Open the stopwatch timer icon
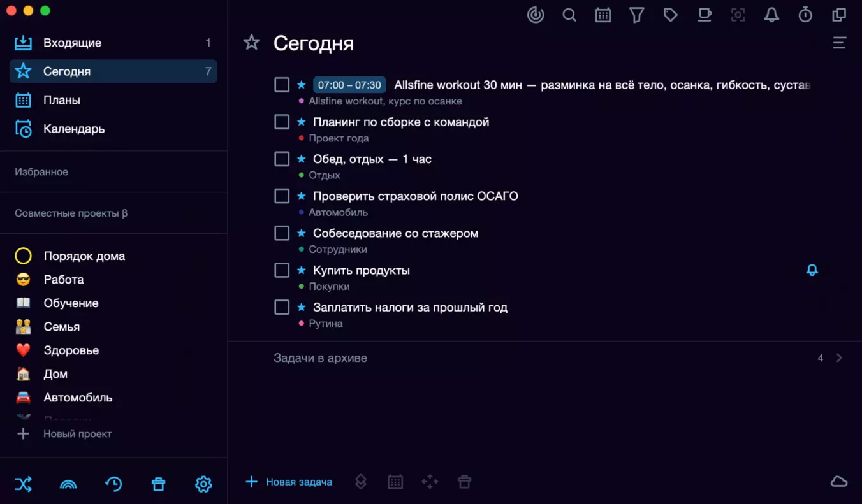 coord(805,15)
